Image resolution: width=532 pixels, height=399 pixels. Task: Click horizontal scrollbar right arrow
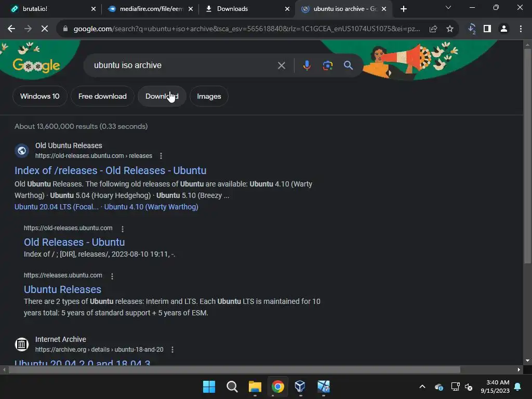[518, 370]
